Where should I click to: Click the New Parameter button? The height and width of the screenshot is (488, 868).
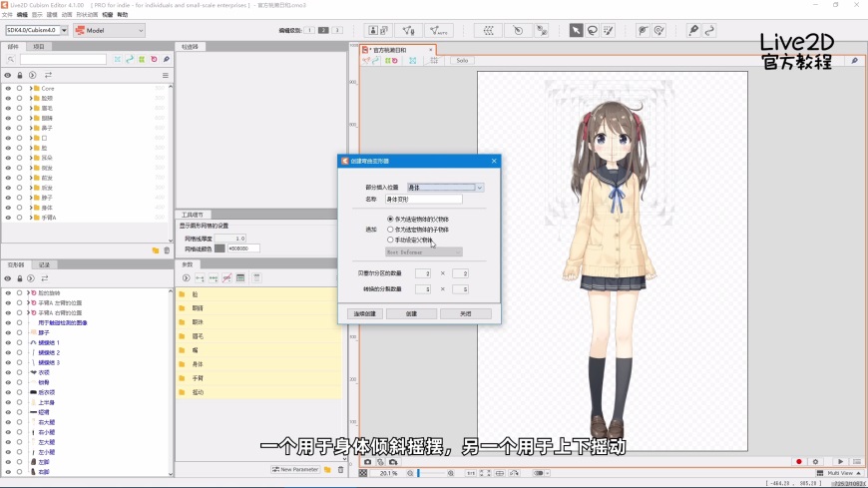[295, 470]
